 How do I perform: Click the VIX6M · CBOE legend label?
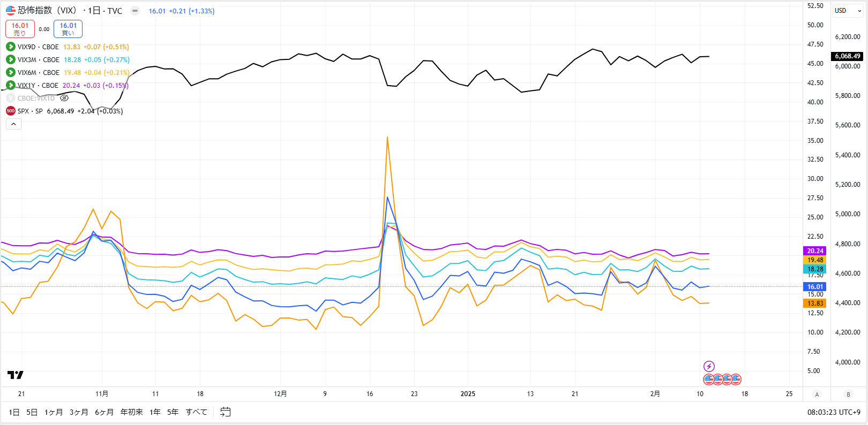39,73
